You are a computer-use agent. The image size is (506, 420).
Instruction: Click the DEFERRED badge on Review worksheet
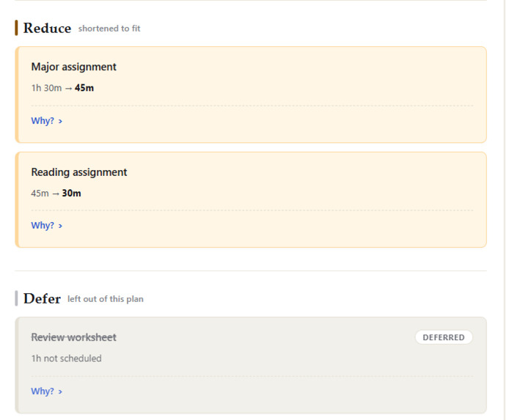pos(444,337)
